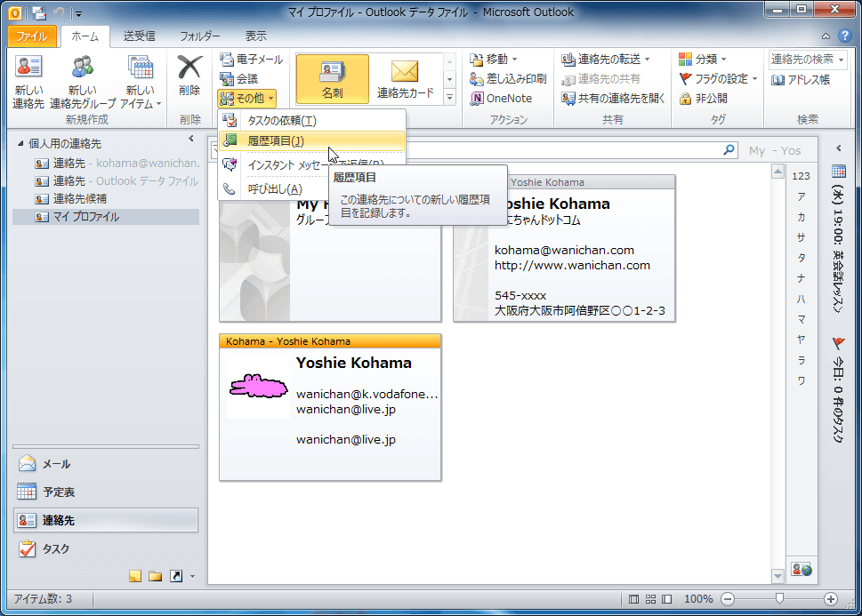The width and height of the screenshot is (862, 616).
Task: Select 連絡先 - kohama@wanichan folder
Action: point(117,164)
